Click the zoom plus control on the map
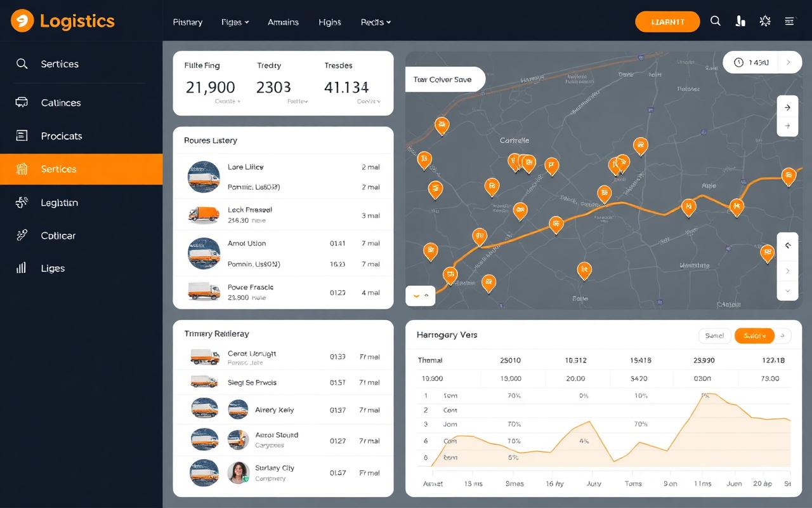This screenshot has height=508, width=812. (x=787, y=126)
